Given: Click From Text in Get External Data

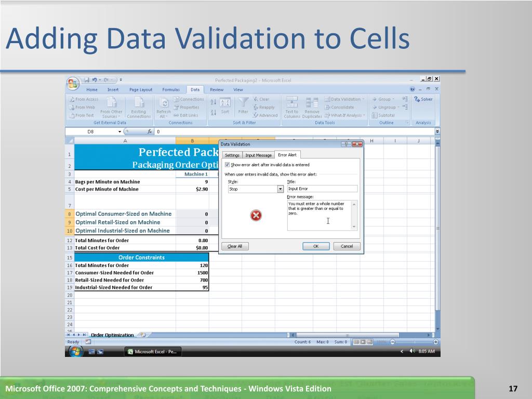Looking at the screenshot, I should [82, 115].
